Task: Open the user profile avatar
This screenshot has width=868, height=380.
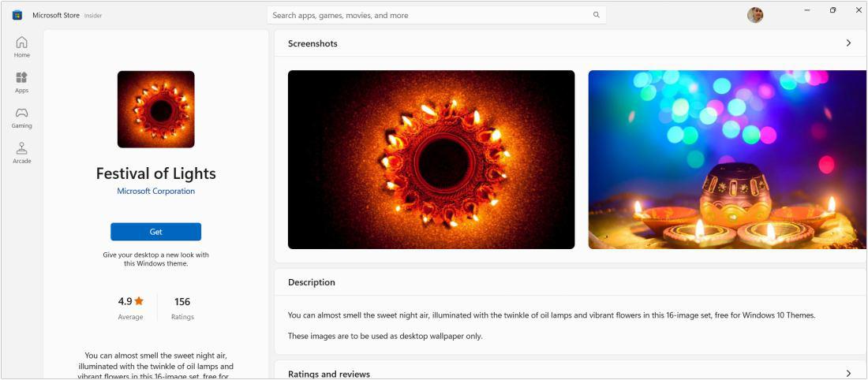Action: 755,15
